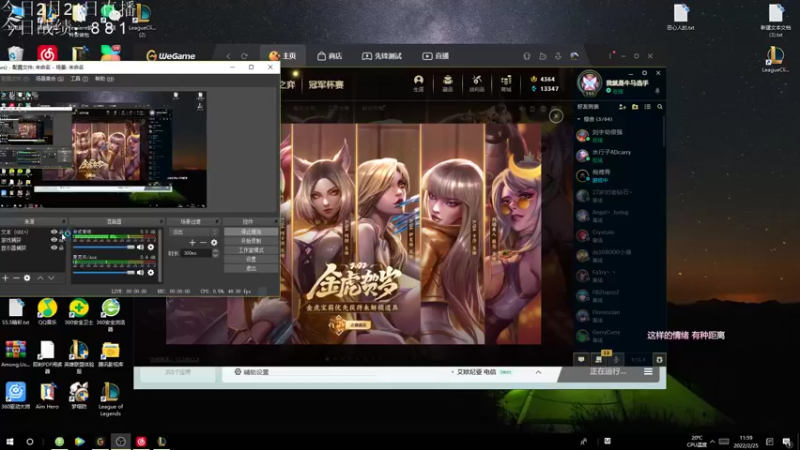Adjust desktop audio volume slider

(104, 247)
